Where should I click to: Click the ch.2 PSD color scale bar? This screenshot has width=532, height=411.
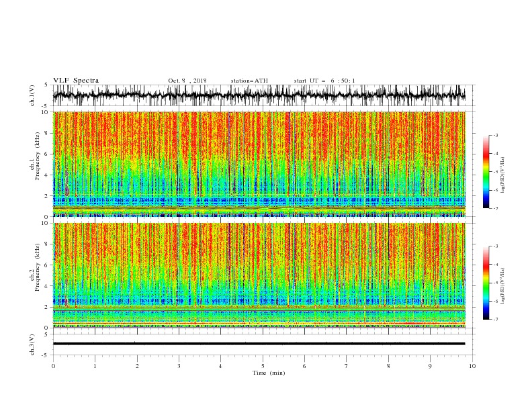point(486,283)
